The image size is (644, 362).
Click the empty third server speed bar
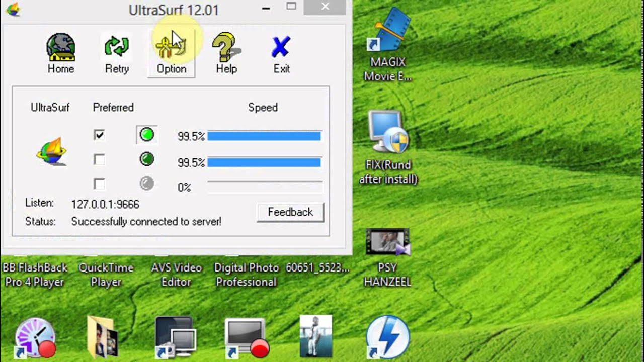(264, 187)
